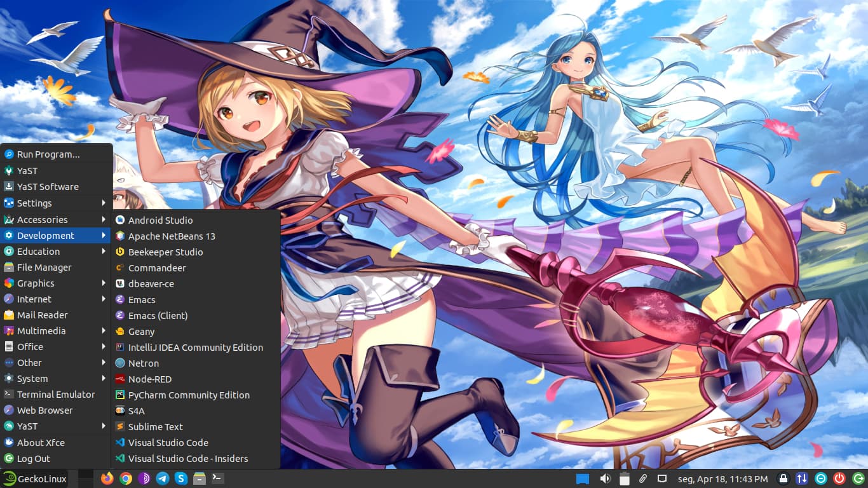Open Visual Studio Code (non-Insiders)
Image resolution: width=868 pixels, height=488 pixels.
pos(196,442)
